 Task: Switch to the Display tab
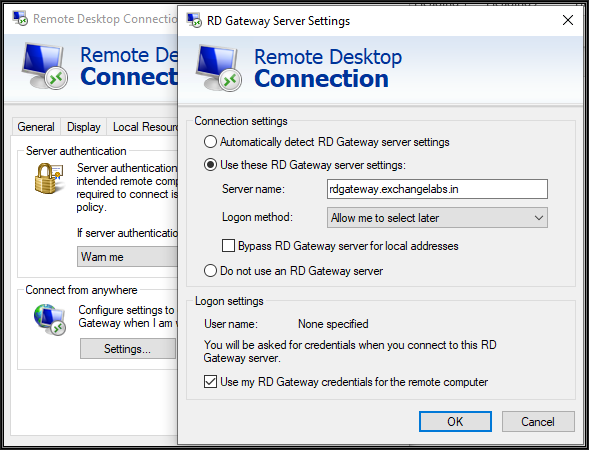coord(84,127)
